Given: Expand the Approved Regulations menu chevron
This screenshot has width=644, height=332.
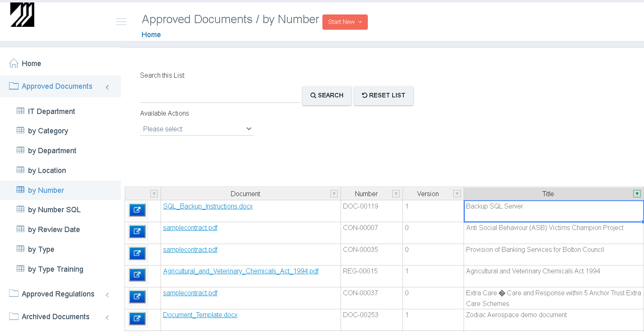Looking at the screenshot, I should pyautogui.click(x=107, y=294).
